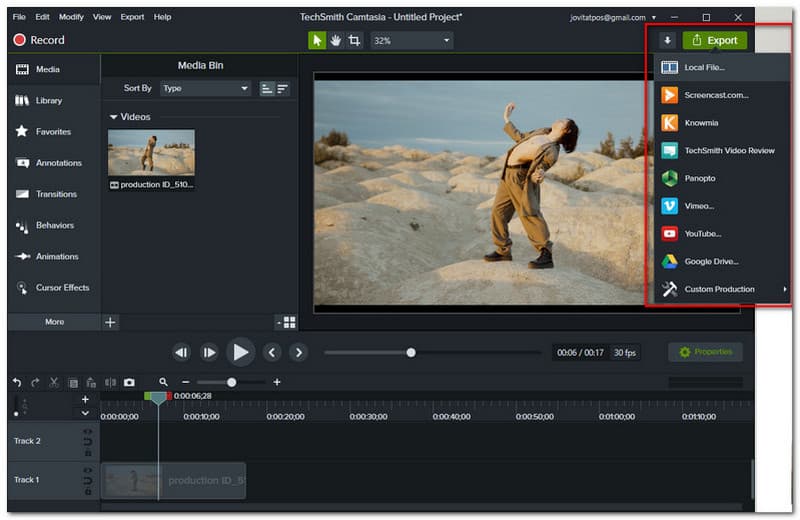Click the Record button
800x520 pixels.
(39, 40)
